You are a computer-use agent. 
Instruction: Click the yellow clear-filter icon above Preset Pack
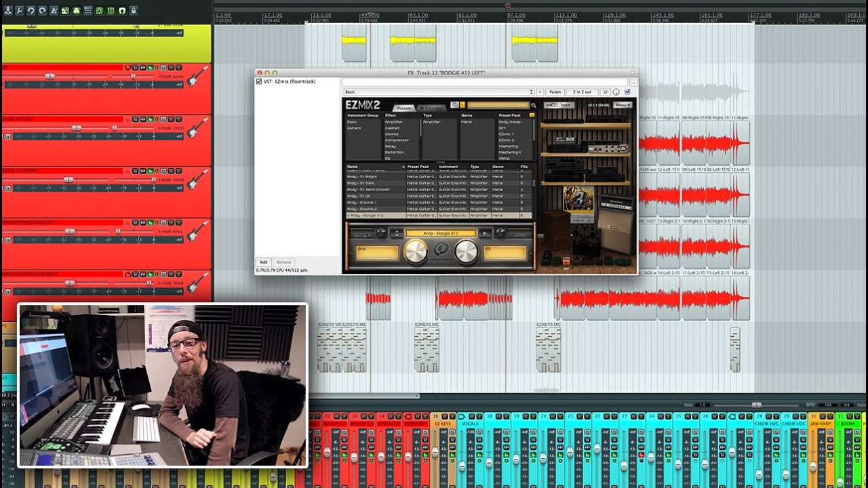click(x=532, y=115)
